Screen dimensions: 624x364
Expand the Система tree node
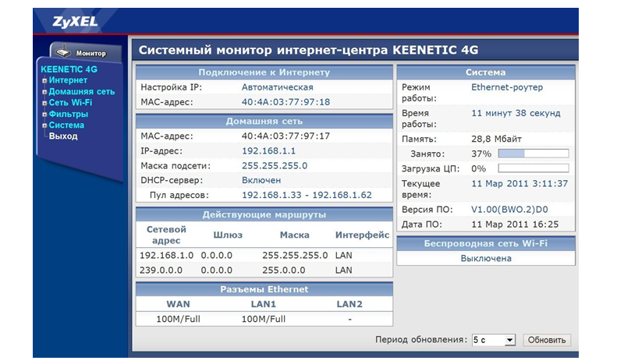[x=44, y=125]
